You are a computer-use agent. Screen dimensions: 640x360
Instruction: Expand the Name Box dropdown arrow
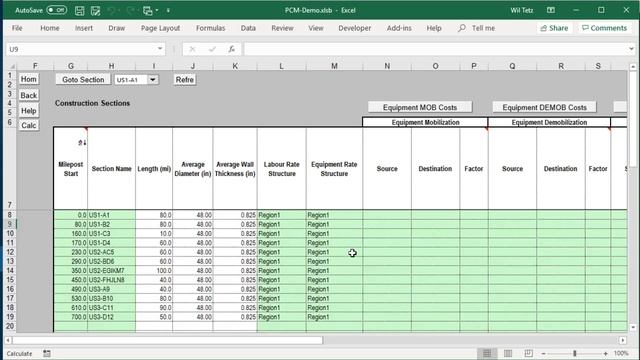160,49
